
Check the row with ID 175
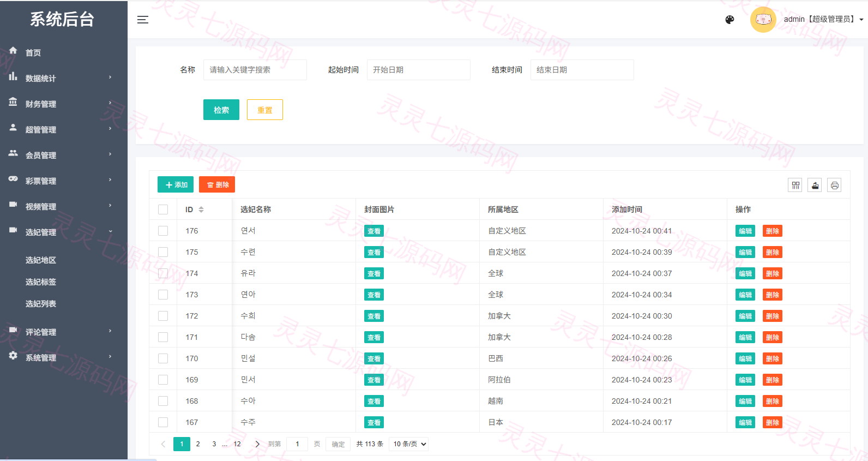163,252
